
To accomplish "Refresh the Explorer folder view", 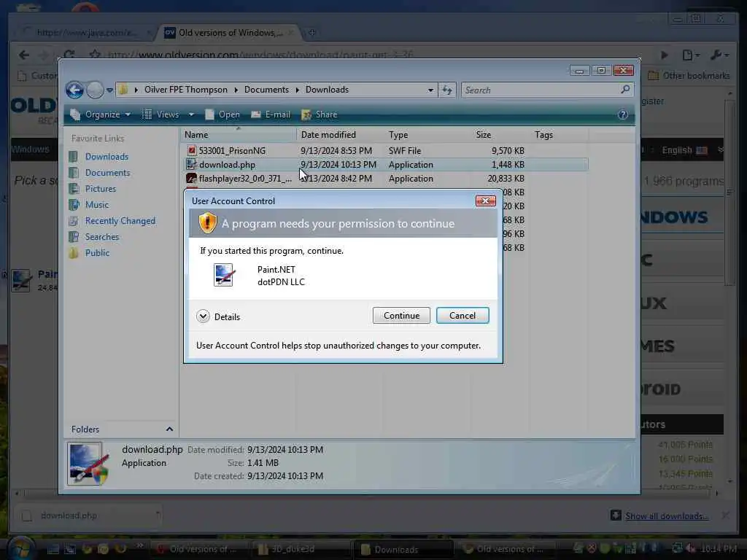I will 447,90.
